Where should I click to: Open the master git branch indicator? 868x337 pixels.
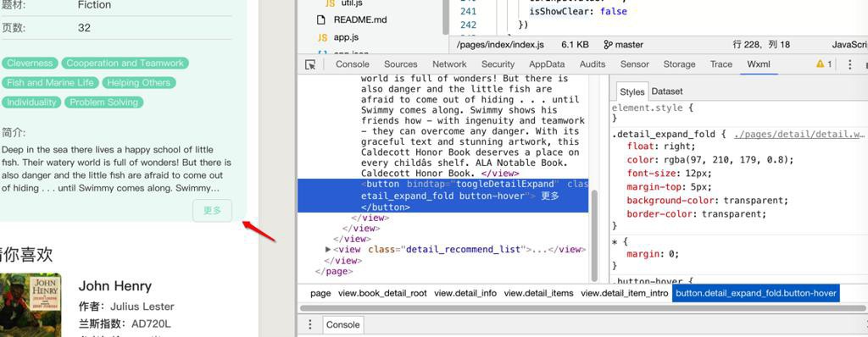tap(623, 45)
